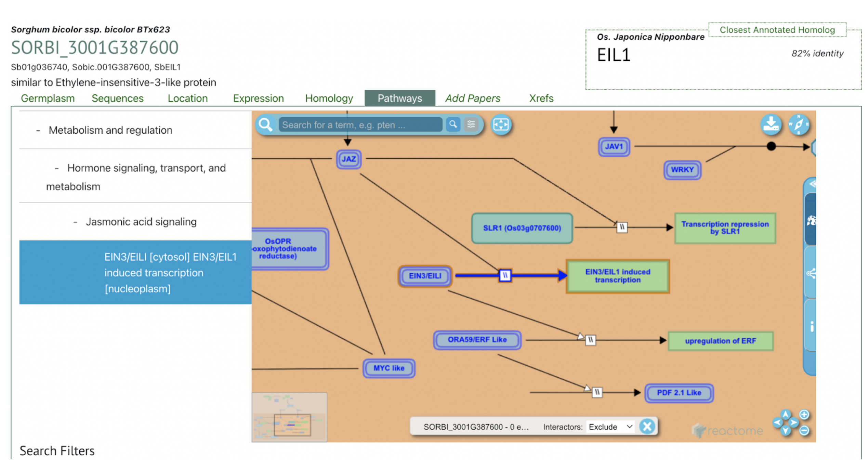Click the diagram minimap thumbnail
Screen dimensions: 868x470
[x=289, y=417]
